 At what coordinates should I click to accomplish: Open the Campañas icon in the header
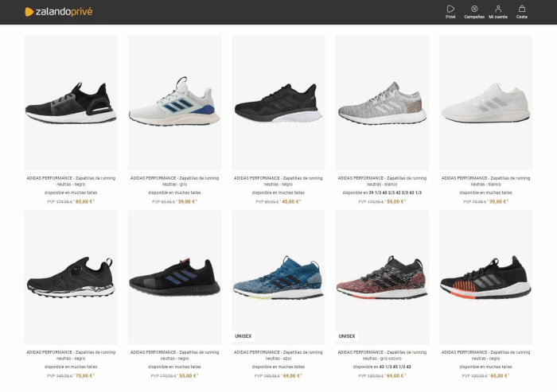[474, 12]
